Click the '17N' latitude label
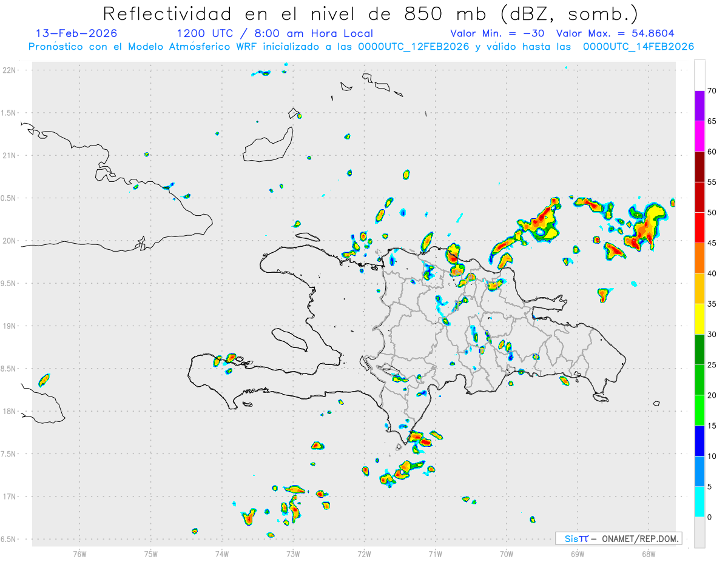Image resolution: width=728 pixels, height=562 pixels. (x=10, y=497)
